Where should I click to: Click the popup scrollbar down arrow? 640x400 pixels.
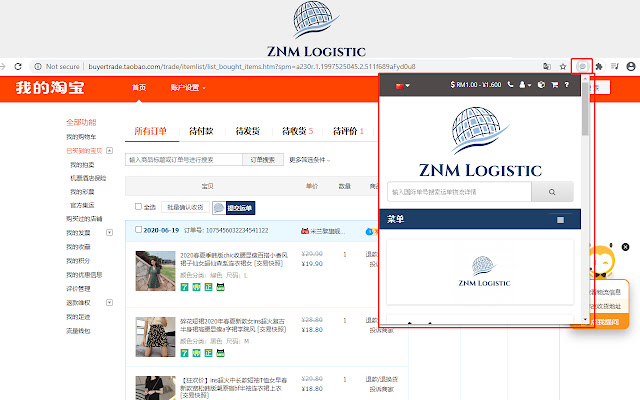point(585,320)
